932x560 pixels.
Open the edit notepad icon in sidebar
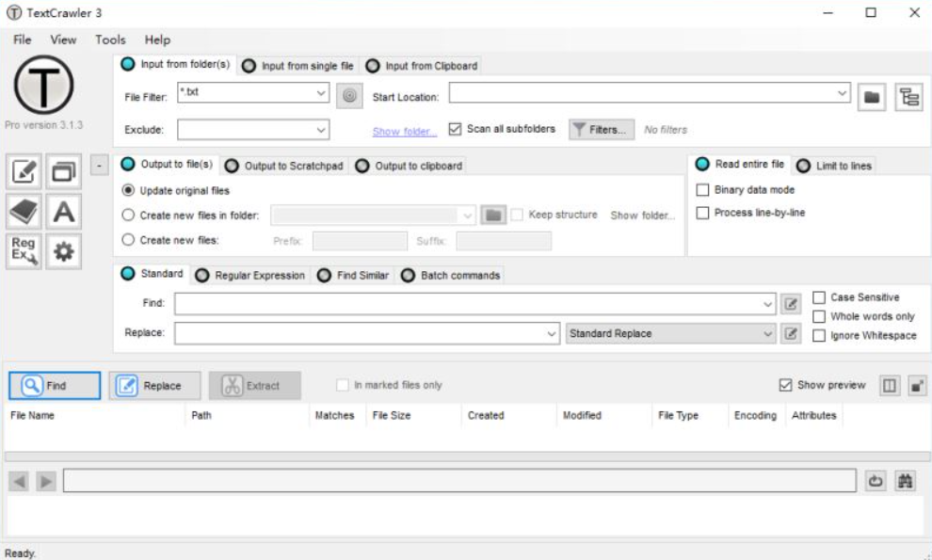coord(24,172)
